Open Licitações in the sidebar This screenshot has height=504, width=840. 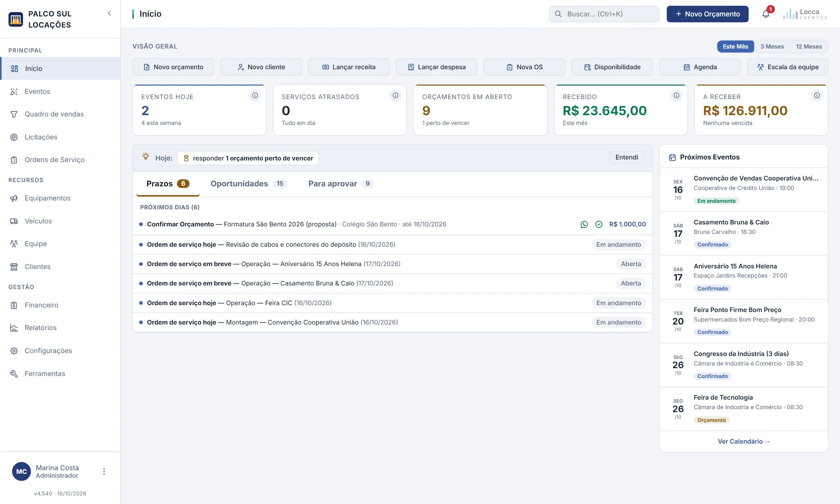tap(60, 137)
